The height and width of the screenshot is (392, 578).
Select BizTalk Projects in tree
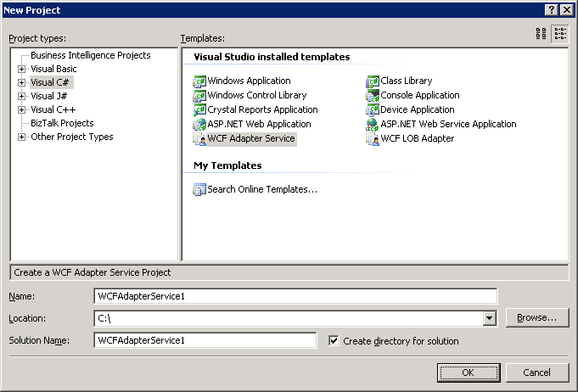tap(62, 123)
